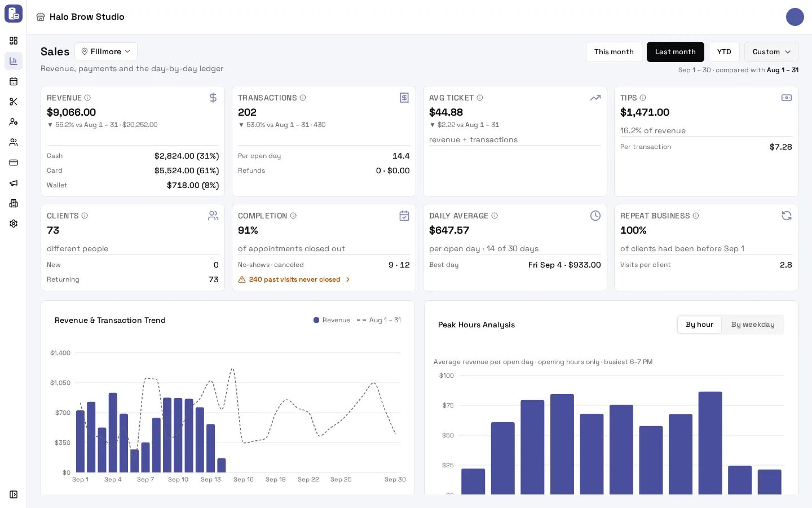
Task: Click the info icon next to REPEAT BUSINESS
Action: 696,216
